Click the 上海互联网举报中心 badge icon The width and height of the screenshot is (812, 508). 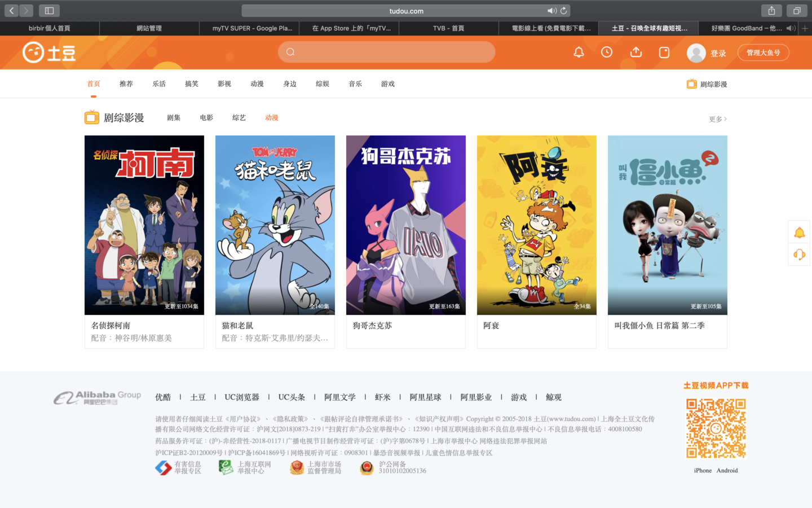click(226, 467)
